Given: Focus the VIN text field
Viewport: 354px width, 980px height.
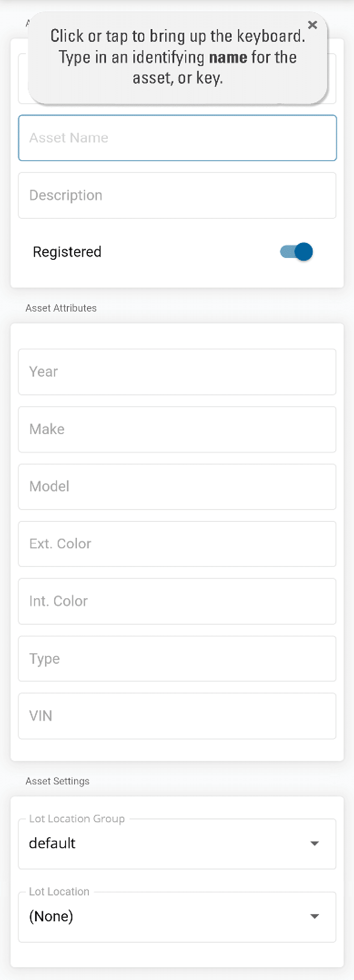Looking at the screenshot, I should click(177, 716).
